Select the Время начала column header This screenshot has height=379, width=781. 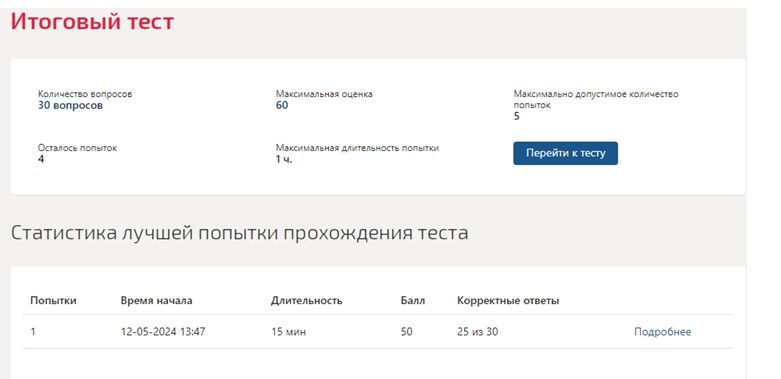pos(156,301)
